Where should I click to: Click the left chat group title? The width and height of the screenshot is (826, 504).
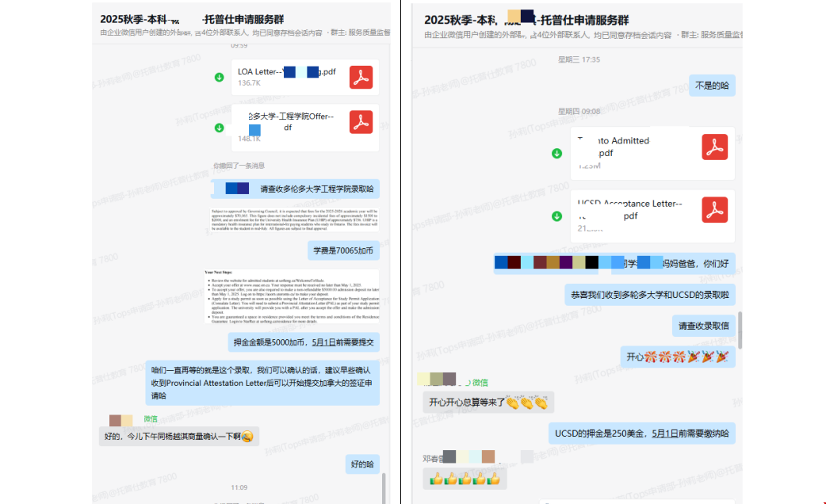click(192, 20)
